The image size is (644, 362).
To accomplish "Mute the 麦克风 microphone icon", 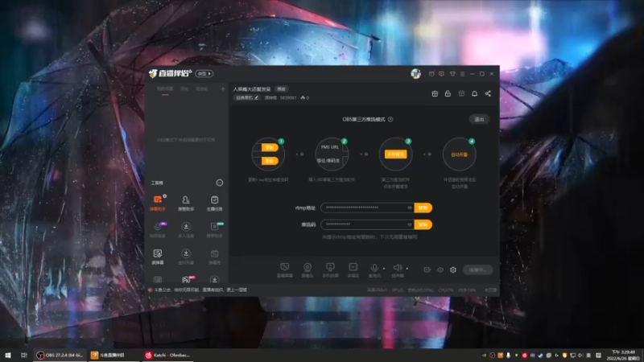I will coord(374,269).
